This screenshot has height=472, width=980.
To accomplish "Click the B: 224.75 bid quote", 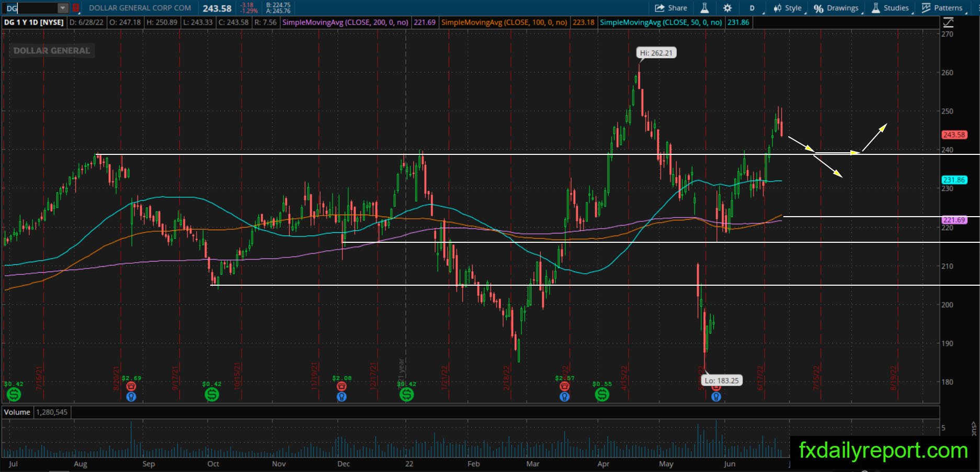I will click(x=278, y=5).
